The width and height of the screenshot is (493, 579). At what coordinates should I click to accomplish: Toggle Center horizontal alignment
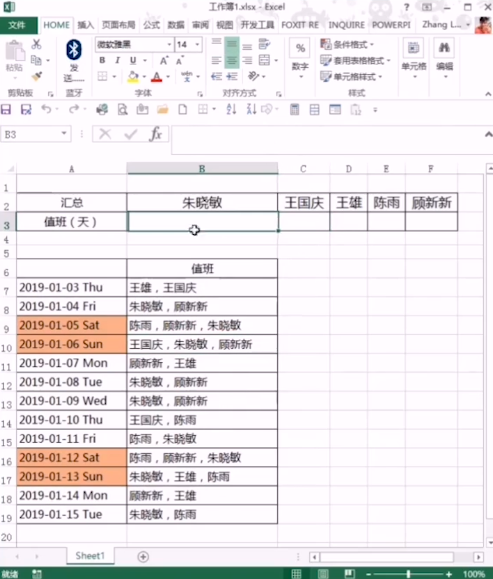click(x=232, y=60)
